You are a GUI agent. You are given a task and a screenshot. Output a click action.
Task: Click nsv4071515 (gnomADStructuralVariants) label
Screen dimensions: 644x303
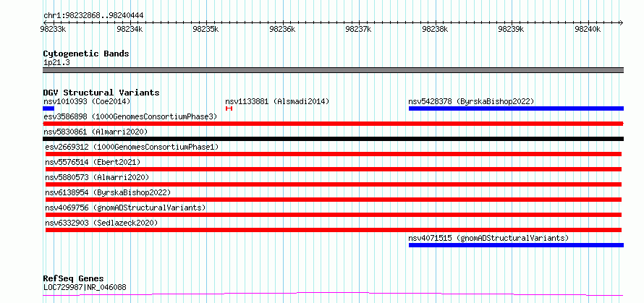coord(488,238)
